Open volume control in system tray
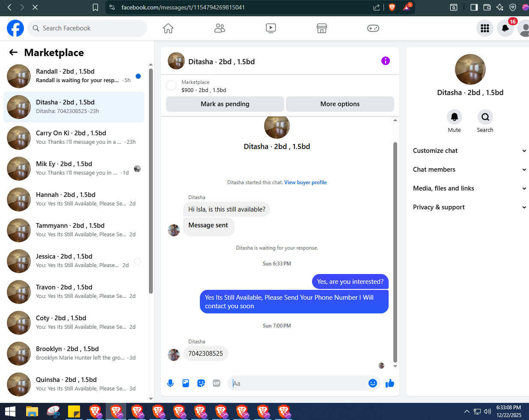This screenshot has width=529, height=420. 487,411
